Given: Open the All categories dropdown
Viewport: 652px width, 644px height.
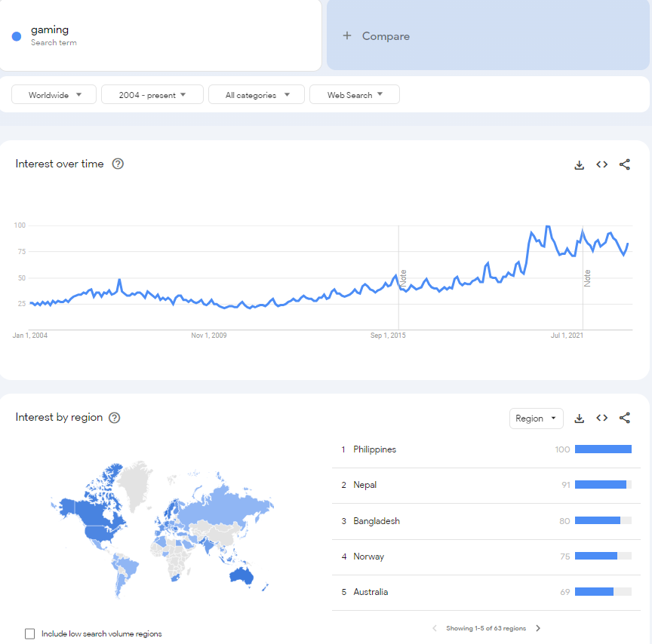Looking at the screenshot, I should 257,95.
